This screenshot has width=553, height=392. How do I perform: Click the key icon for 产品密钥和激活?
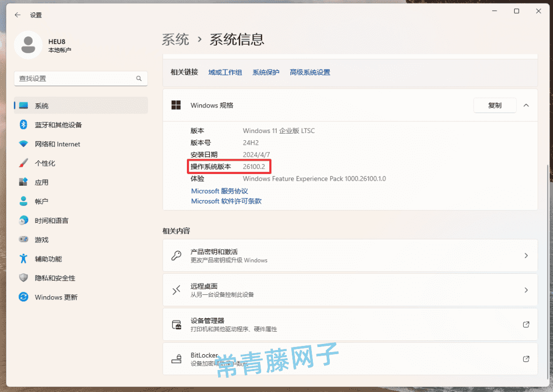pos(176,255)
